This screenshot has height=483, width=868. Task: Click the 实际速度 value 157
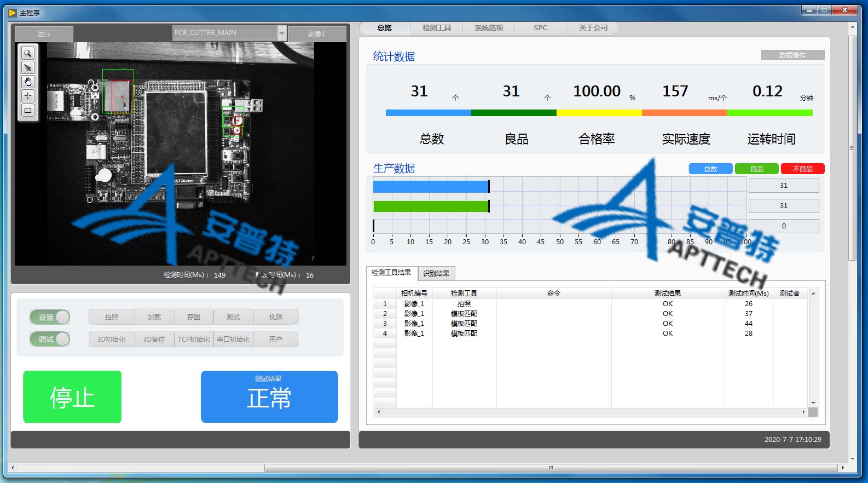[675, 91]
